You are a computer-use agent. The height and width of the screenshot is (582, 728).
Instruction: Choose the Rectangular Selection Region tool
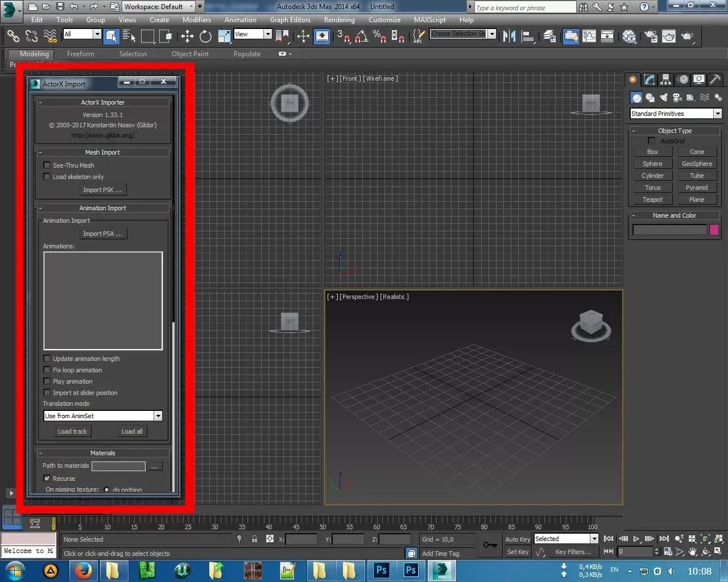coord(147,36)
